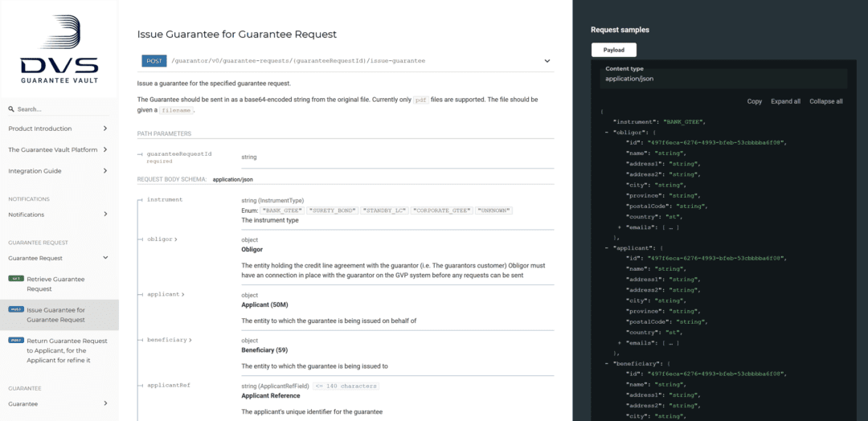Expand the endpoint URL dropdown chevron
This screenshot has width=868, height=421.
(547, 61)
